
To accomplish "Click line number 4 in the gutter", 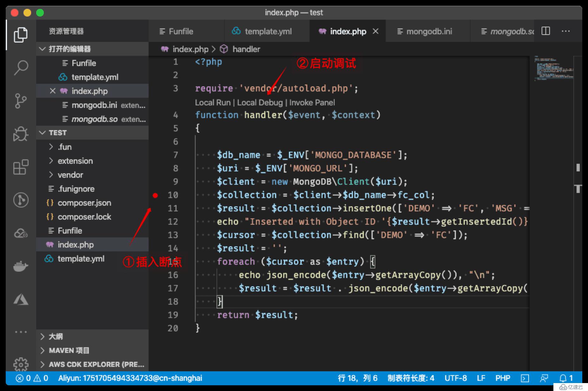I will click(176, 115).
